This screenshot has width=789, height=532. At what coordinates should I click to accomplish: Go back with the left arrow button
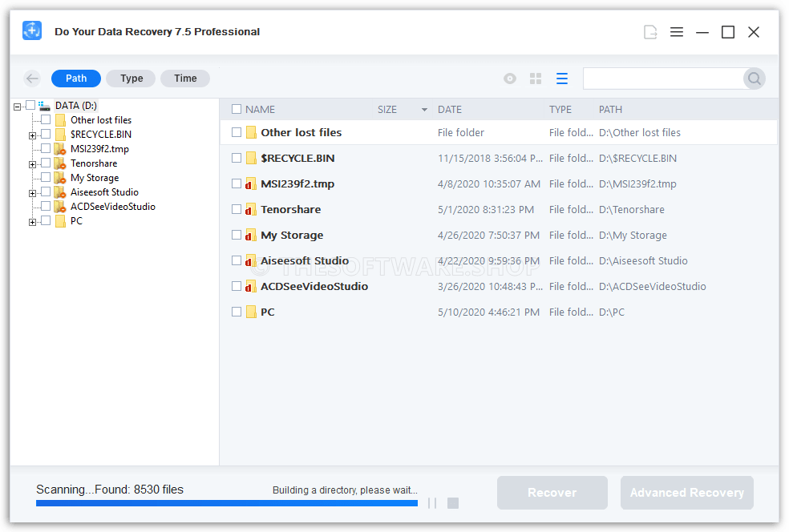pyautogui.click(x=33, y=79)
